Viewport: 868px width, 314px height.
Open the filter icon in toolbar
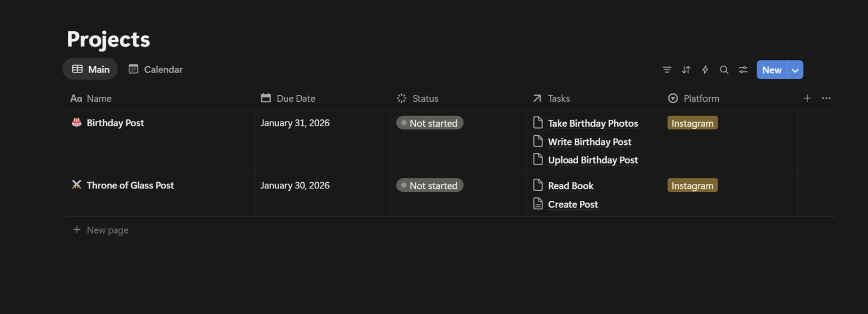(667, 70)
